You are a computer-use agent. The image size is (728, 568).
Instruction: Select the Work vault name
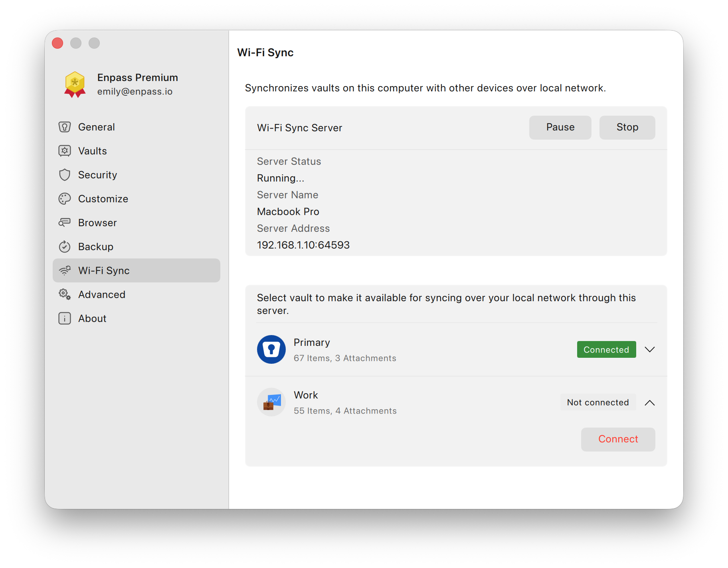306,395
